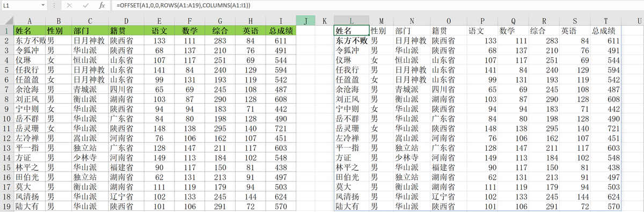The height and width of the screenshot is (212, 644).
Task: Select column J header
Action: (305, 21)
